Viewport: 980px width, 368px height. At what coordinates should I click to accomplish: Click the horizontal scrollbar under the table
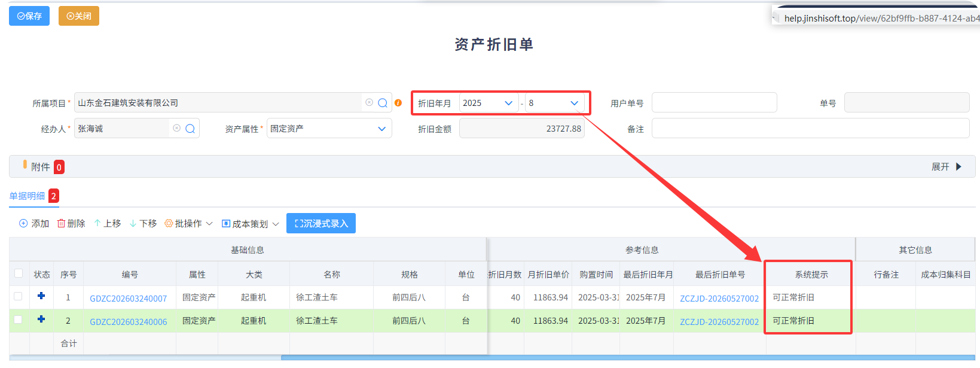(628, 358)
